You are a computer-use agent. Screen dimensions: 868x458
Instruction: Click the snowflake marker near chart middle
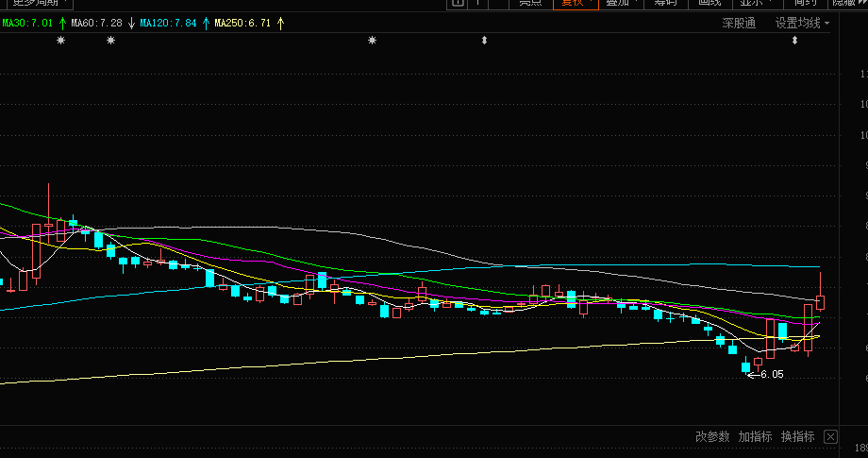[x=372, y=41]
